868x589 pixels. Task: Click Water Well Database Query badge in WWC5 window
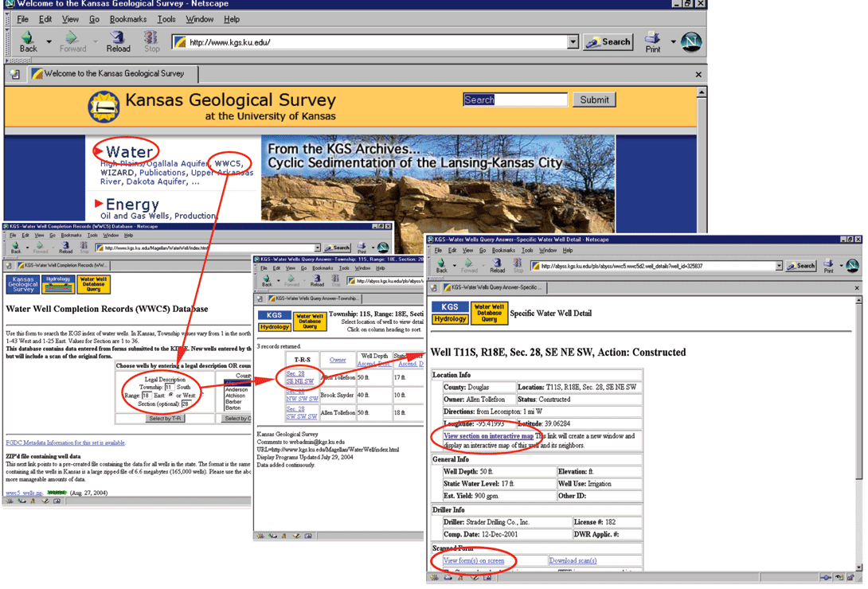93,284
